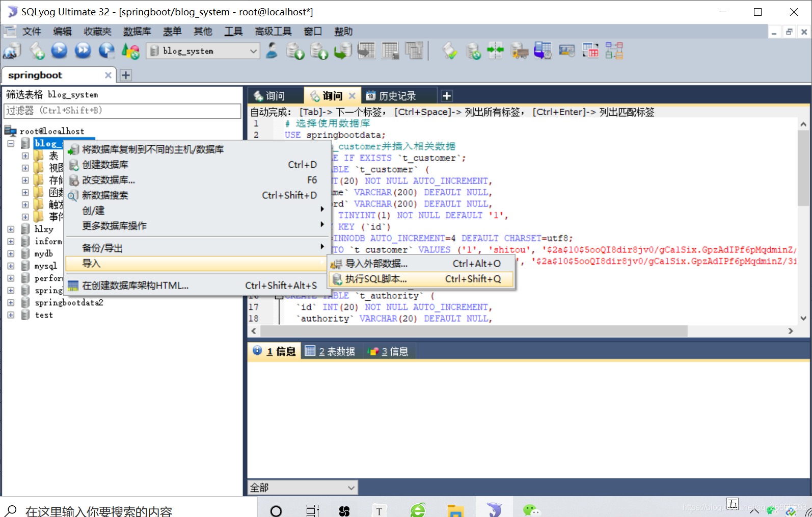Click the user manager icon
The height and width of the screenshot is (517, 812).
272,51
